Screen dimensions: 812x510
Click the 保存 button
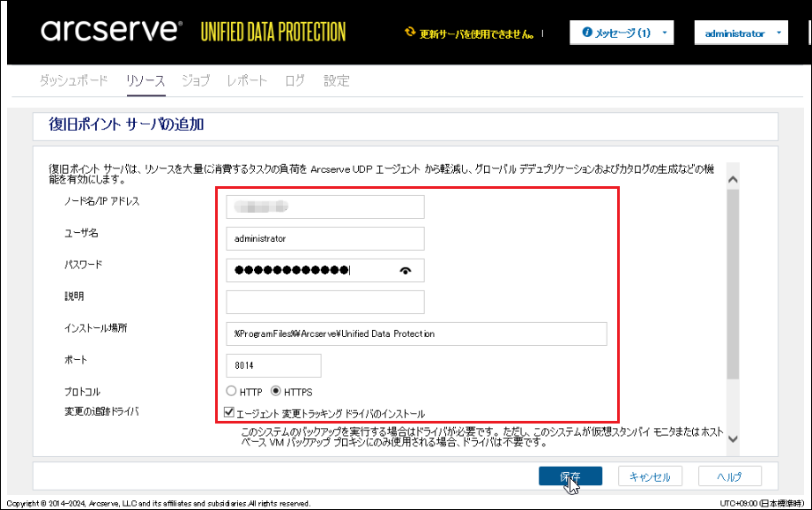click(x=570, y=476)
